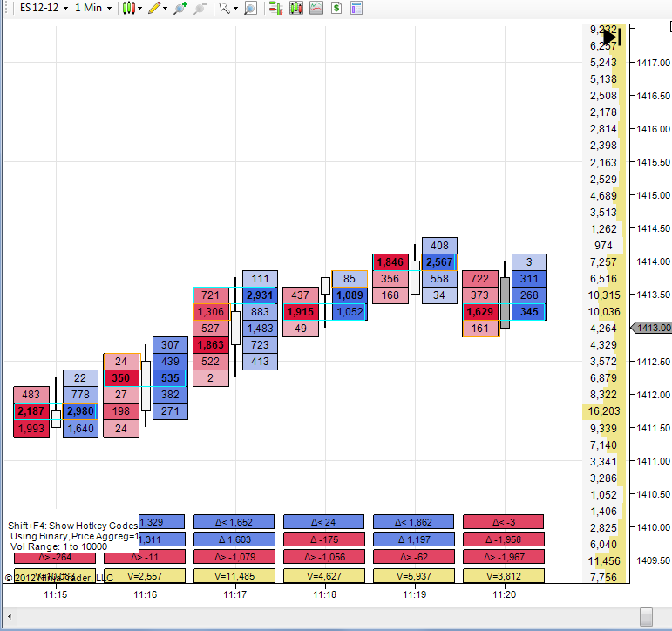Click the 2,187 bid volume cell
The width and height of the screenshot is (672, 631).
pos(31,411)
